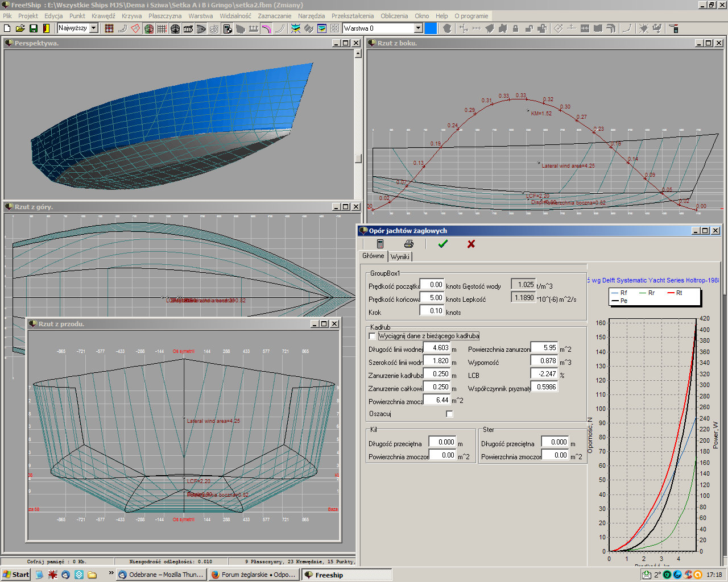Open the Obliczenia menu
The width and height of the screenshot is (728, 582).
[x=394, y=16]
